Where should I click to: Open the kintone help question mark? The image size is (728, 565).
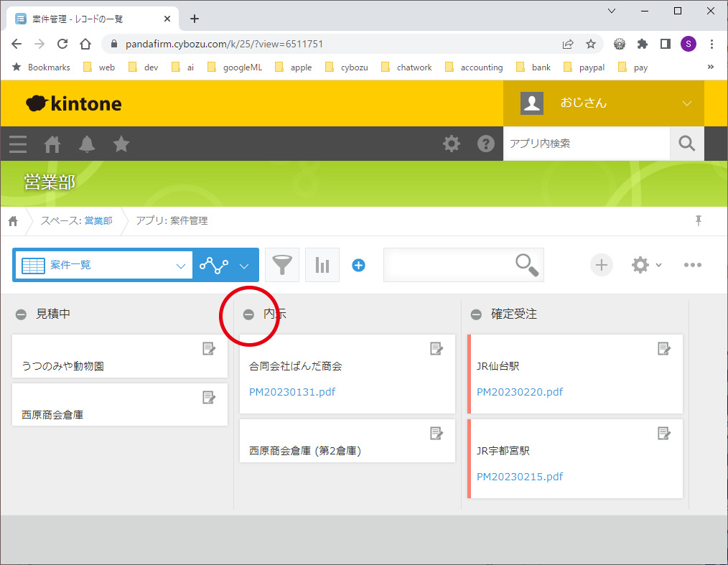486,144
